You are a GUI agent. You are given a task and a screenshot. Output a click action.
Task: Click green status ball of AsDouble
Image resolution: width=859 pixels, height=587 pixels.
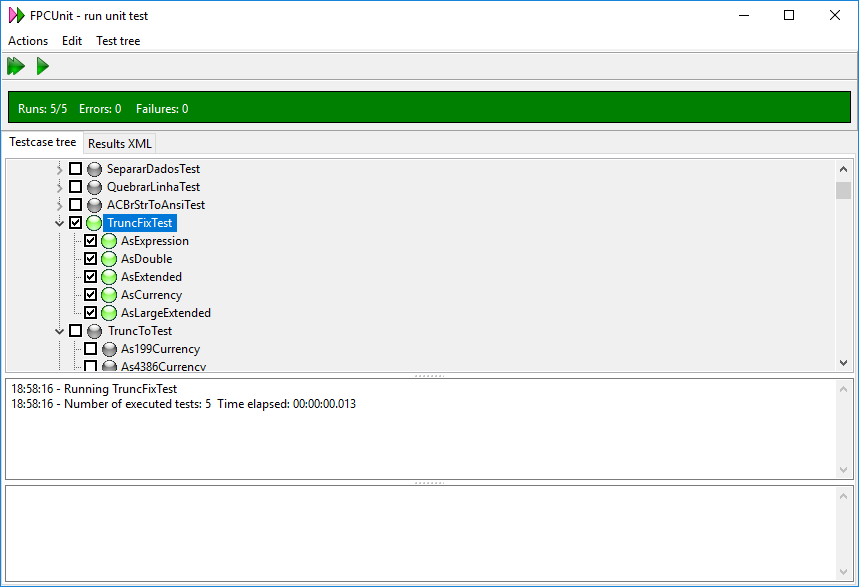pos(109,259)
